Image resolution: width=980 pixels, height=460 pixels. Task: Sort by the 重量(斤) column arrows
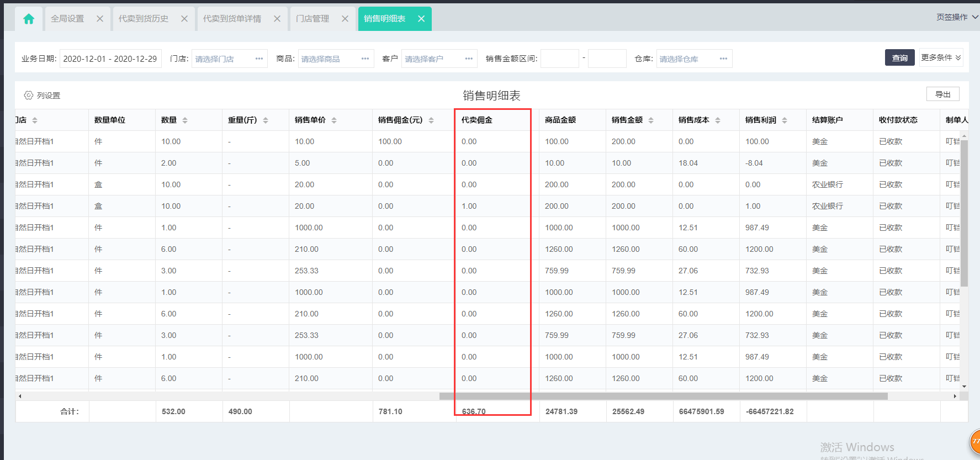point(266,120)
